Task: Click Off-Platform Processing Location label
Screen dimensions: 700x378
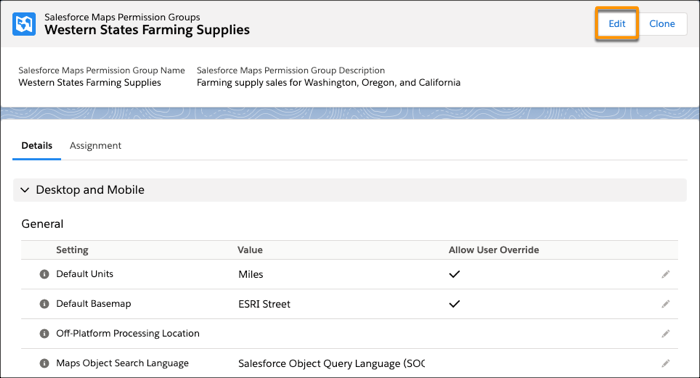Action: 128,333
